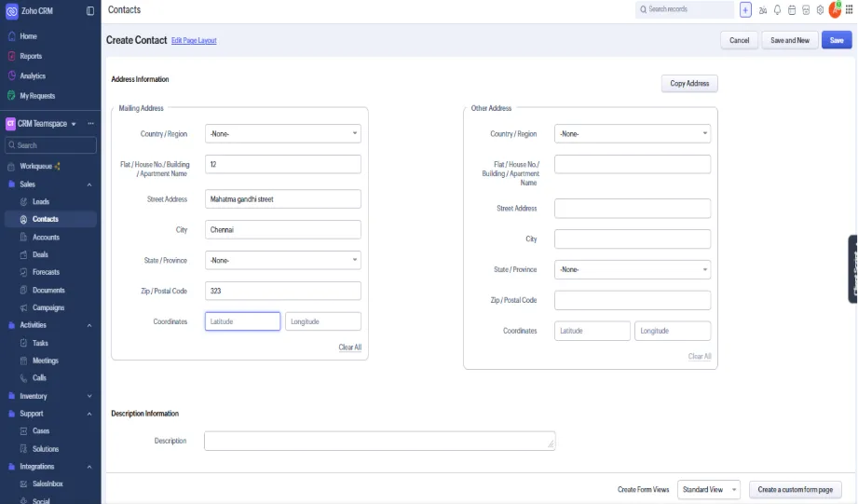This screenshot has height=504, width=858.
Task: Click the Mailing Flat / House No. field
Action: [283, 164]
